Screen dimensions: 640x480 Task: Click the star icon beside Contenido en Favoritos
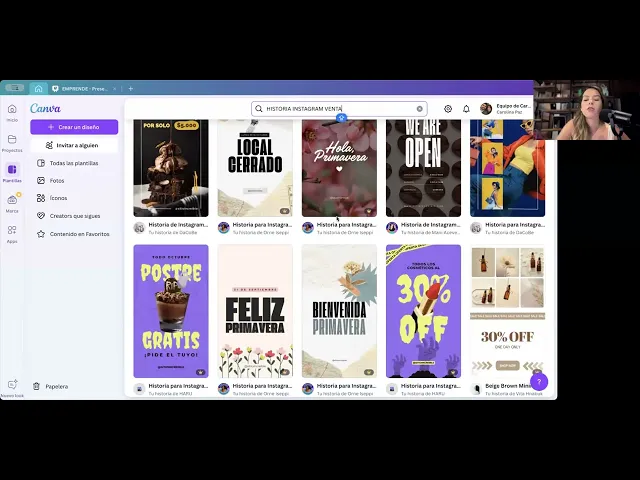41,234
